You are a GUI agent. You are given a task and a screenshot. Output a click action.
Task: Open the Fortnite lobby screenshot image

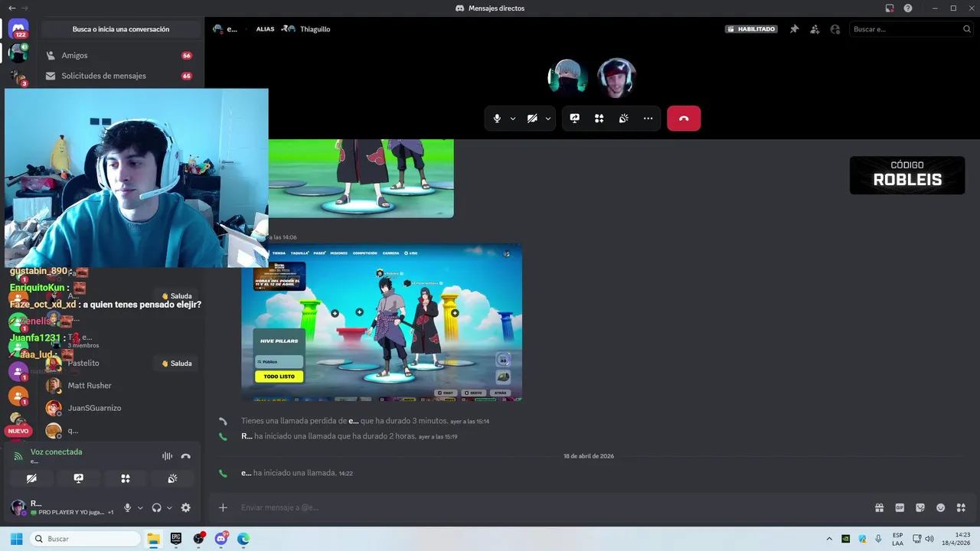coord(382,322)
